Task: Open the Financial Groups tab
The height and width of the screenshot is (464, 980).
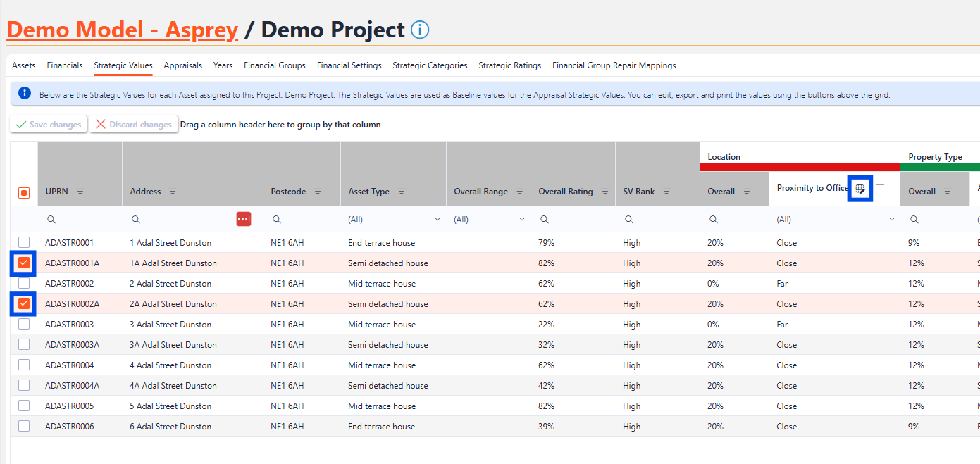Action: 275,65
